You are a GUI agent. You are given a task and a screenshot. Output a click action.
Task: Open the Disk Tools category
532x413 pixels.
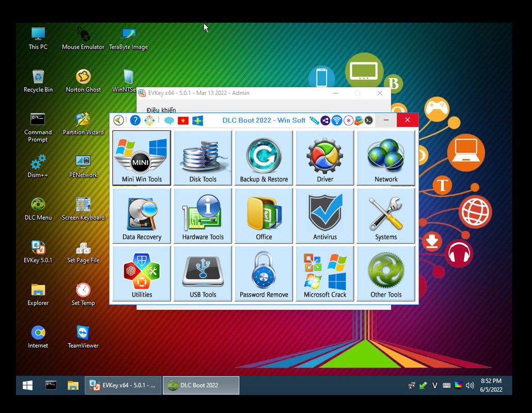click(x=203, y=158)
